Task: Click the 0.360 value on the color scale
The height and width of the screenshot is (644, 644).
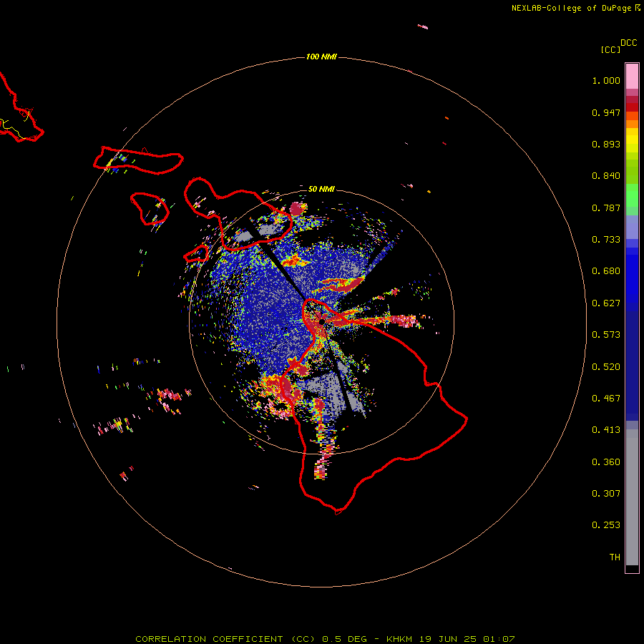Action: [606, 462]
